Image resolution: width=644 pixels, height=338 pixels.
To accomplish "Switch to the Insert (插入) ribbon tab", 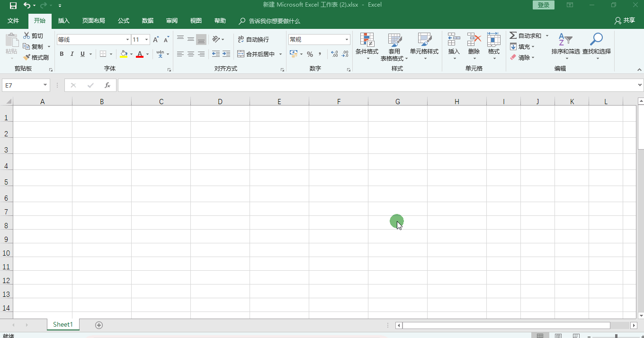I will point(63,21).
